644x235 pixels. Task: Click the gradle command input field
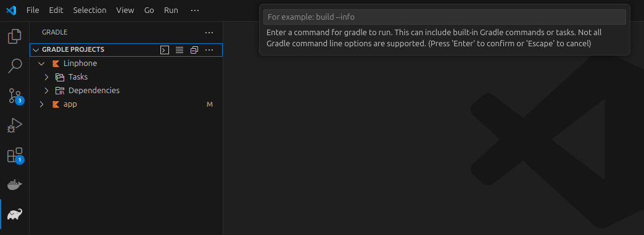(444, 17)
